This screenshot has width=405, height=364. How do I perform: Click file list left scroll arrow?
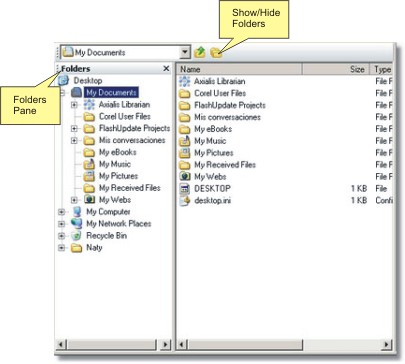(x=182, y=344)
